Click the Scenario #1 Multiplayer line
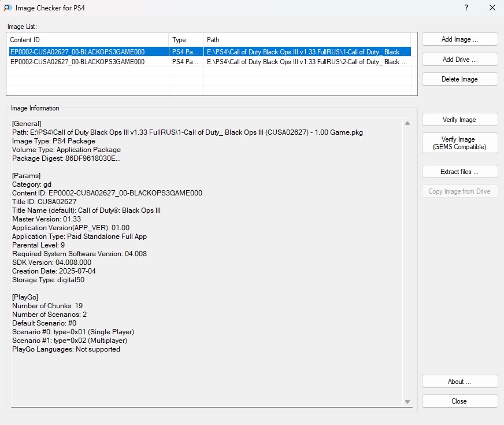 (69, 341)
